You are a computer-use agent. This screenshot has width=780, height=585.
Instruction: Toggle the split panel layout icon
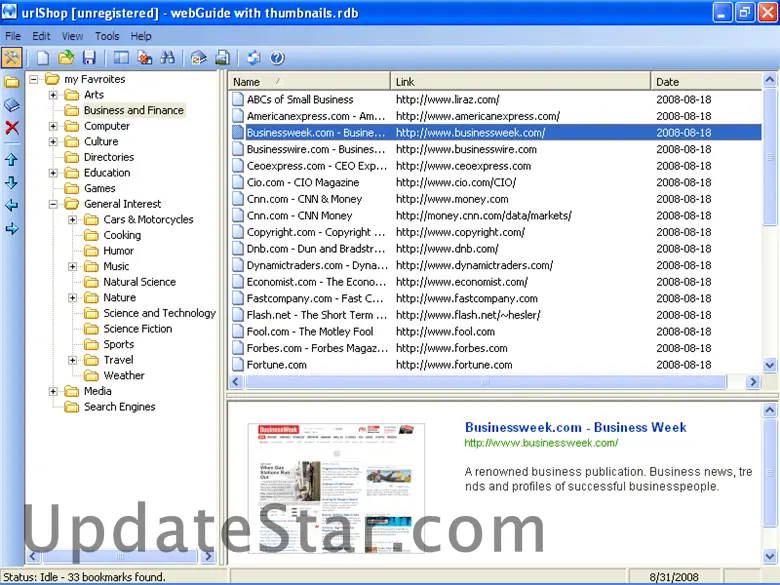(x=121, y=58)
